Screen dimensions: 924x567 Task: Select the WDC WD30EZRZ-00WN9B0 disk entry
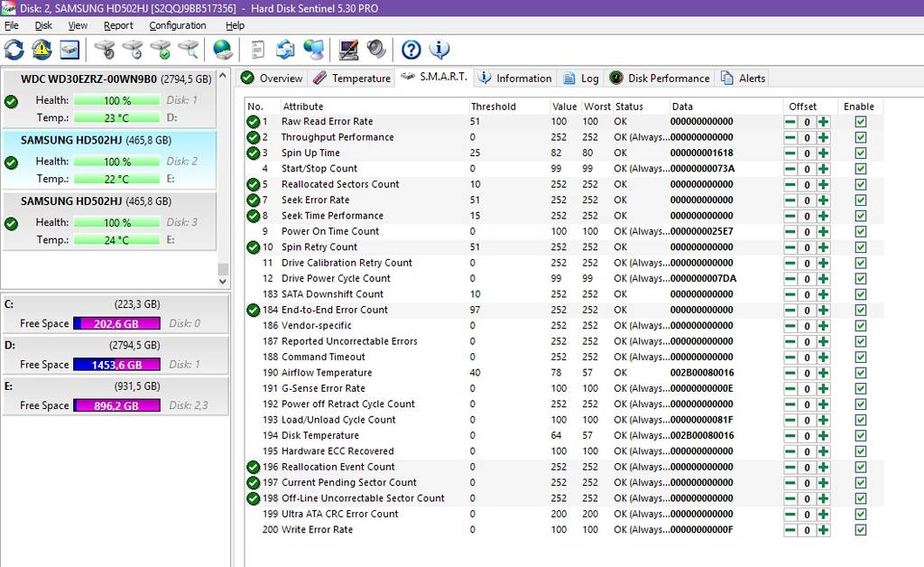(109, 98)
